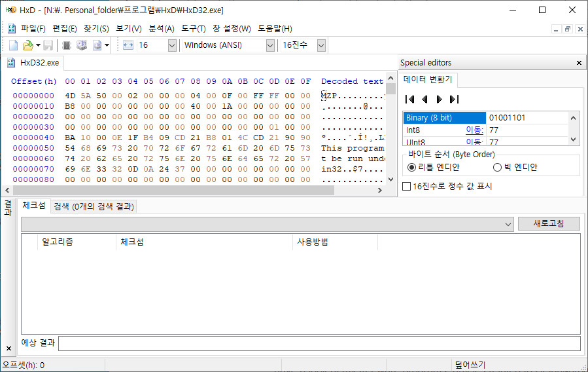Screen dimensions: 588x372
Task: Select 리틀 엔디안 byte order
Action: [x=433, y=167]
